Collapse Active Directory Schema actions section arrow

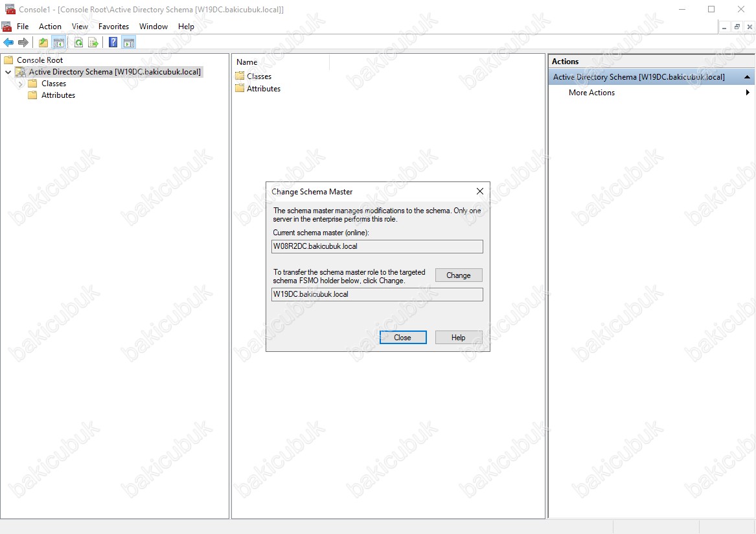pos(747,76)
